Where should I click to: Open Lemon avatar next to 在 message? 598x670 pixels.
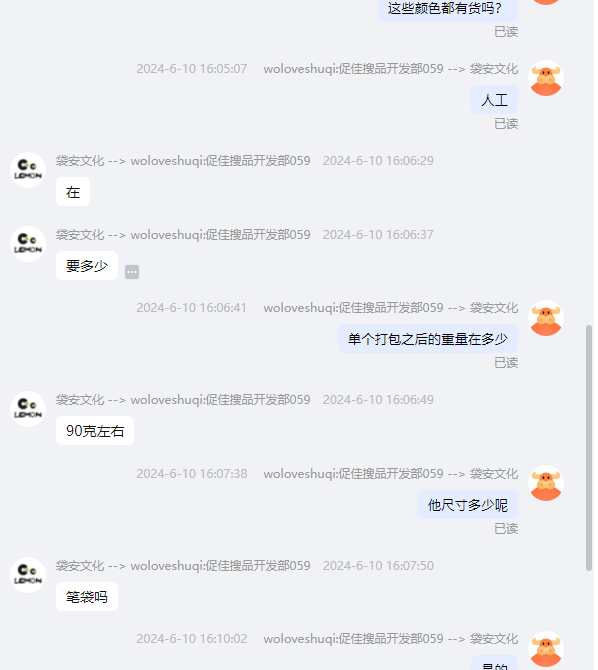coord(28,170)
